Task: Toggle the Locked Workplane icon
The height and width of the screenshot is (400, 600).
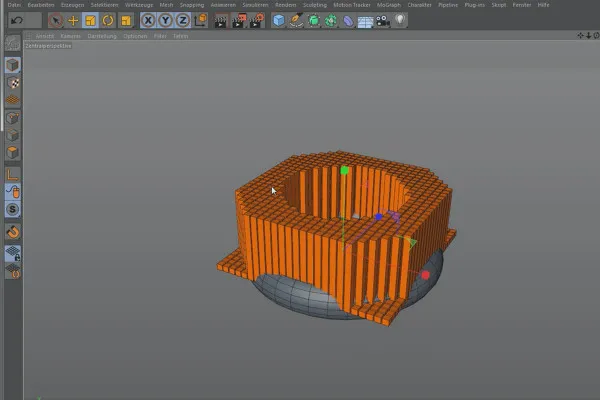Action: (x=13, y=253)
